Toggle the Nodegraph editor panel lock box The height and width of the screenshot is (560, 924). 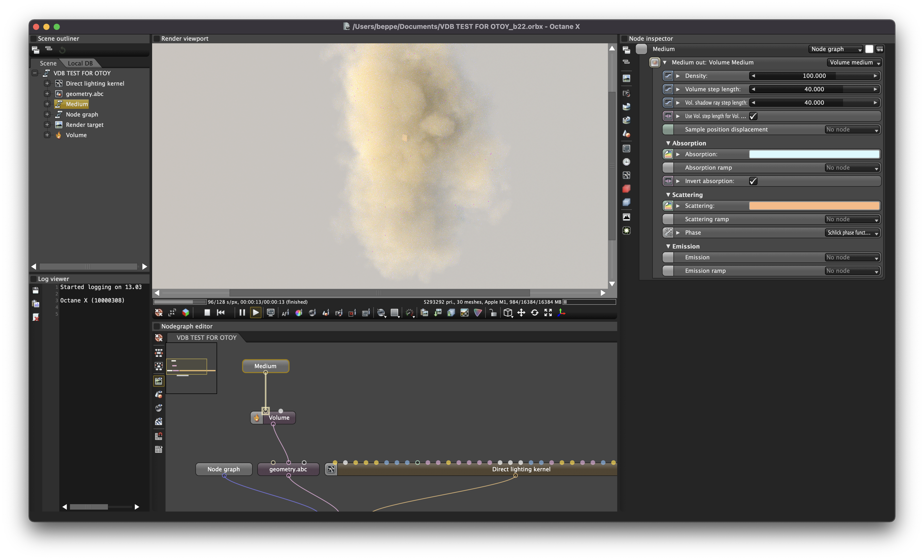click(157, 326)
